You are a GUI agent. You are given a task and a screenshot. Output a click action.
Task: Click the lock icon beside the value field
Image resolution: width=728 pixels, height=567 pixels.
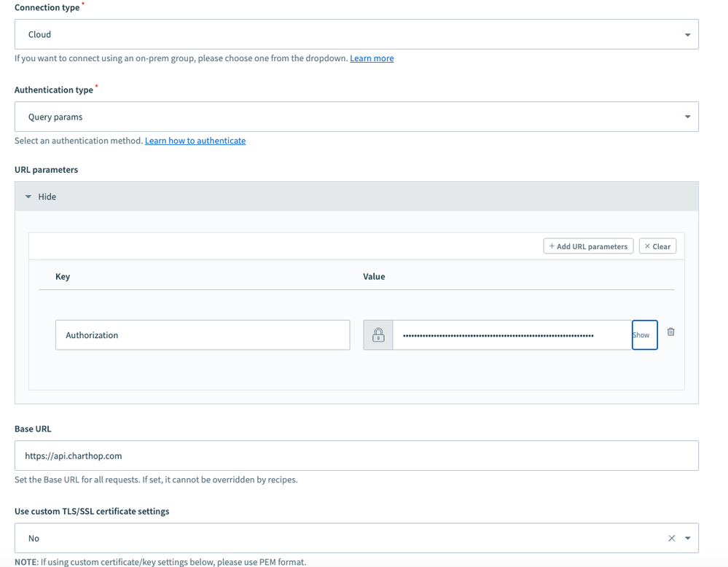(378, 335)
